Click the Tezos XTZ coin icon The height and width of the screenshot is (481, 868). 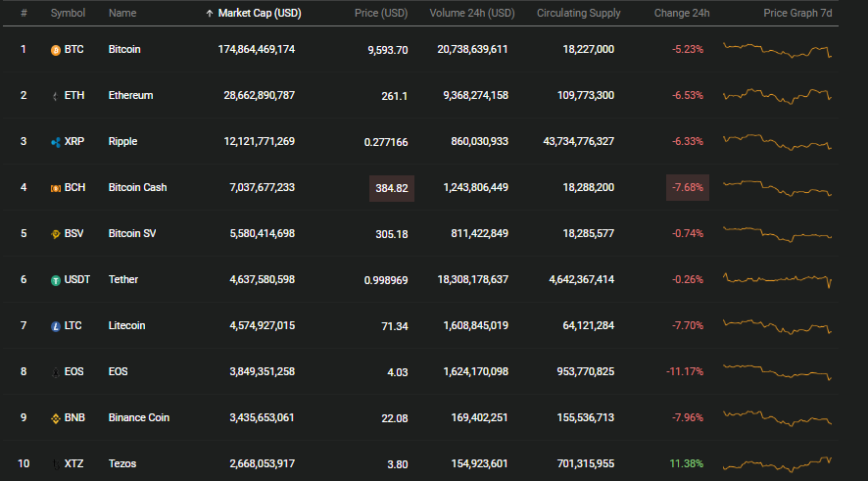coord(56,464)
